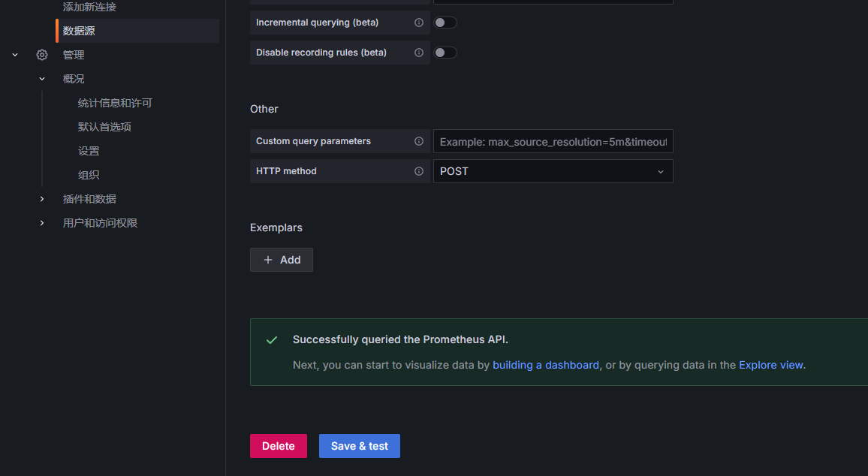Click the info icon beside Disable recording rules
The image size is (868, 476).
pos(419,53)
